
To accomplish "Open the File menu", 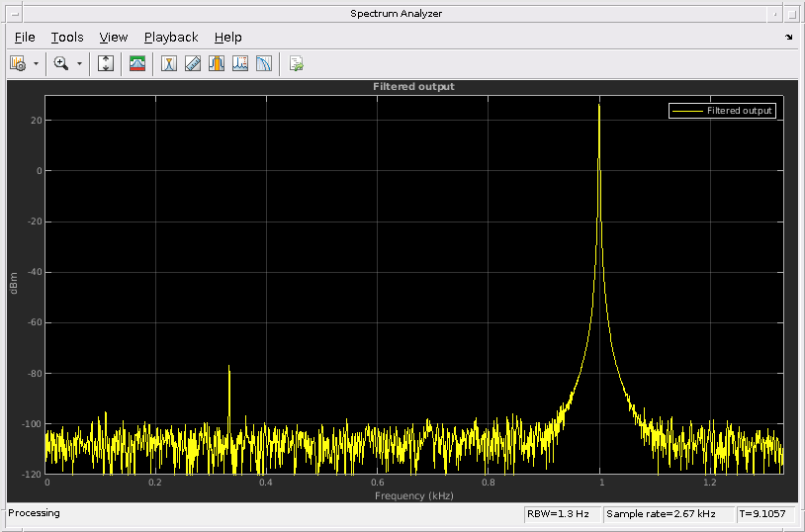I will pyautogui.click(x=25, y=37).
